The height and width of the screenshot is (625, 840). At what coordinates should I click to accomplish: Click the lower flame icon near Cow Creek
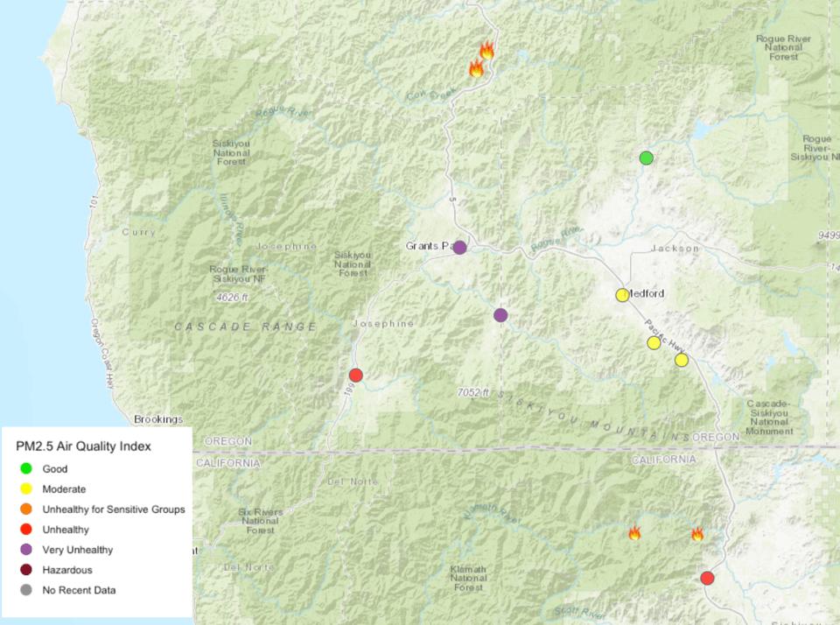pyautogui.click(x=476, y=68)
